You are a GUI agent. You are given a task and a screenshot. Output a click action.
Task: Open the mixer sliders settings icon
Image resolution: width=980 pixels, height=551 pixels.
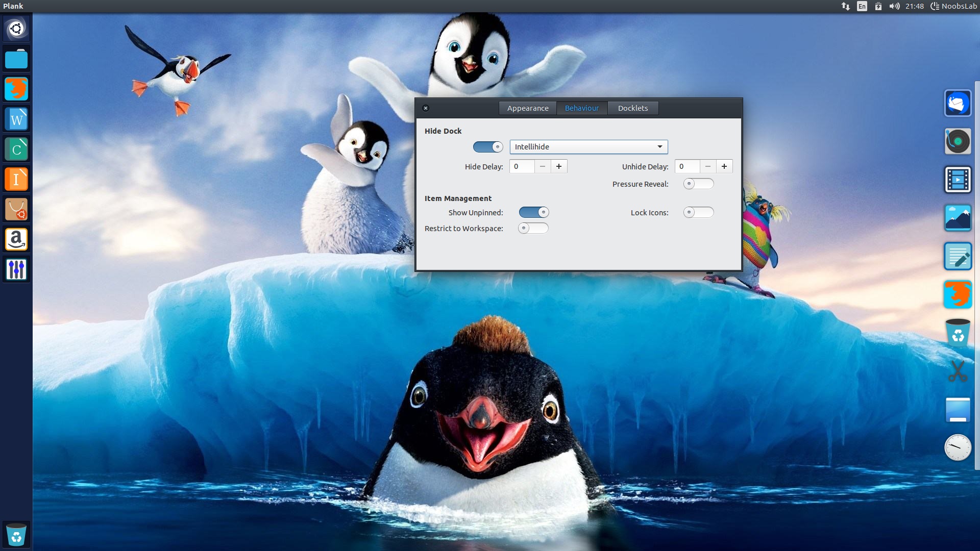tap(16, 269)
